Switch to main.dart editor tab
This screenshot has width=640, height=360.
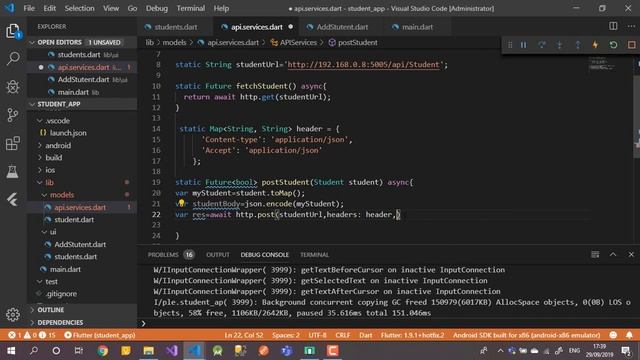[x=417, y=27]
